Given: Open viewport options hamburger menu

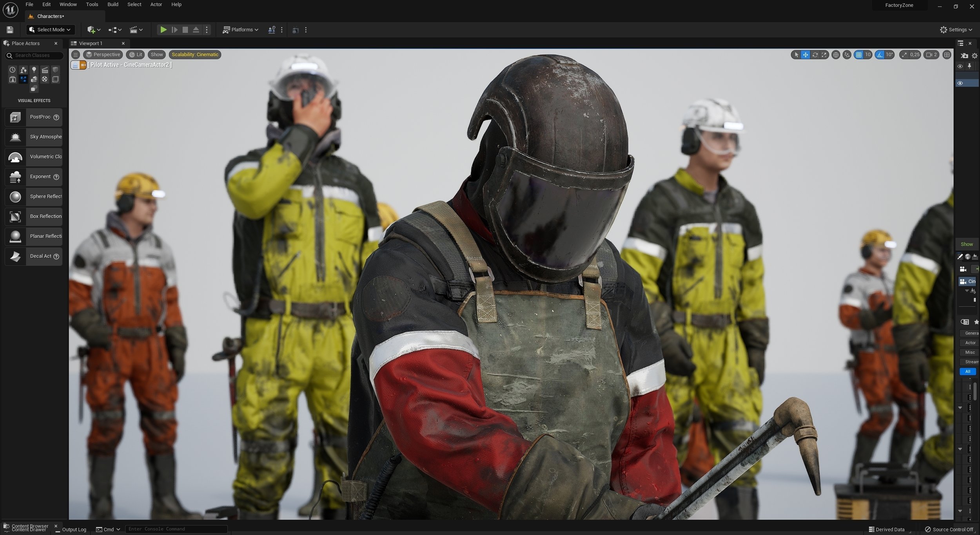Looking at the screenshot, I should point(76,54).
